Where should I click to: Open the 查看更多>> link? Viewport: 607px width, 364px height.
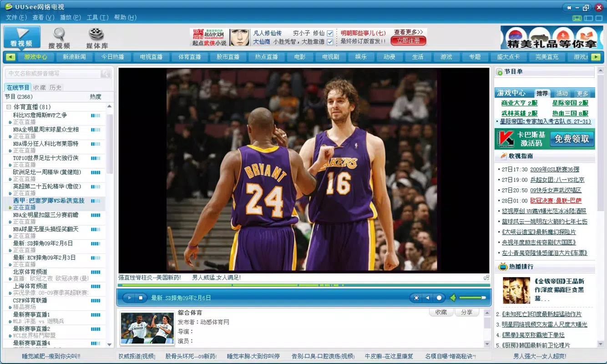point(408,32)
